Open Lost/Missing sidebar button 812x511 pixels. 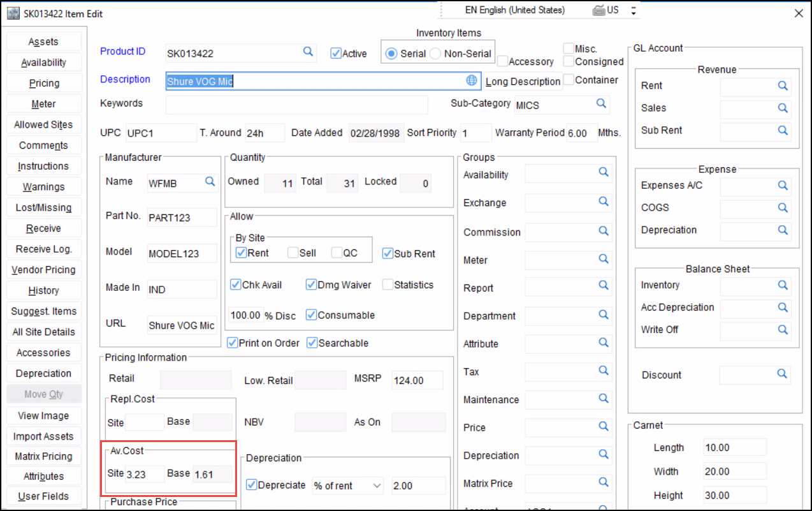point(43,207)
